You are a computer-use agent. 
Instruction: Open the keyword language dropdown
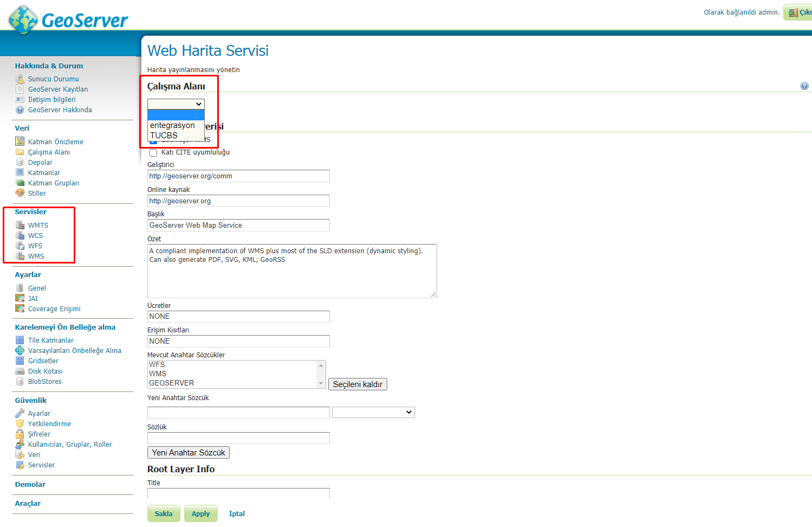point(373,413)
